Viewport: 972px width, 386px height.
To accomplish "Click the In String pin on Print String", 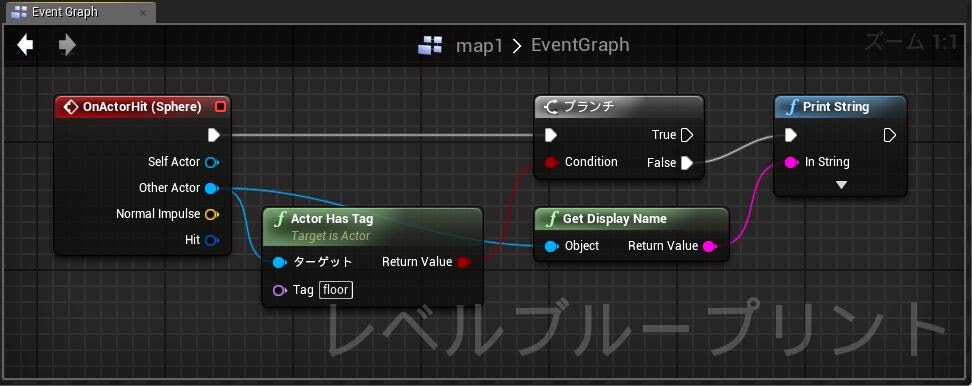I will point(791,162).
